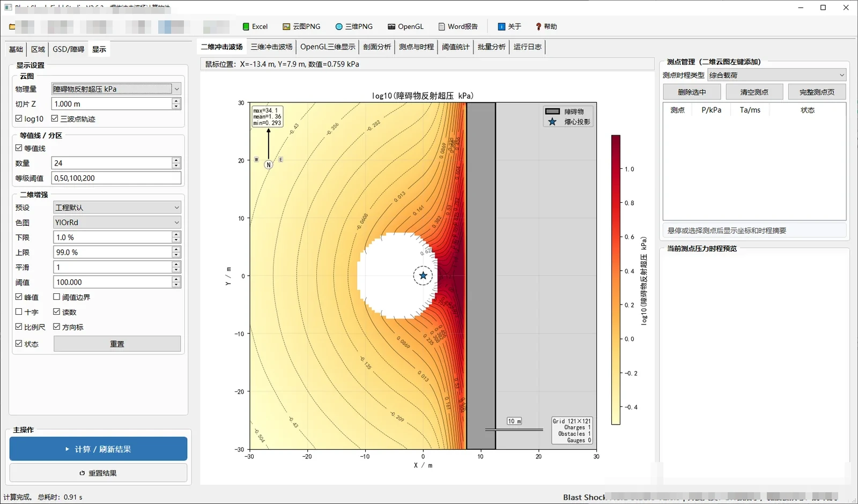Export 3D image via 三维PNG icon
This screenshot has width=858, height=504.
354,27
